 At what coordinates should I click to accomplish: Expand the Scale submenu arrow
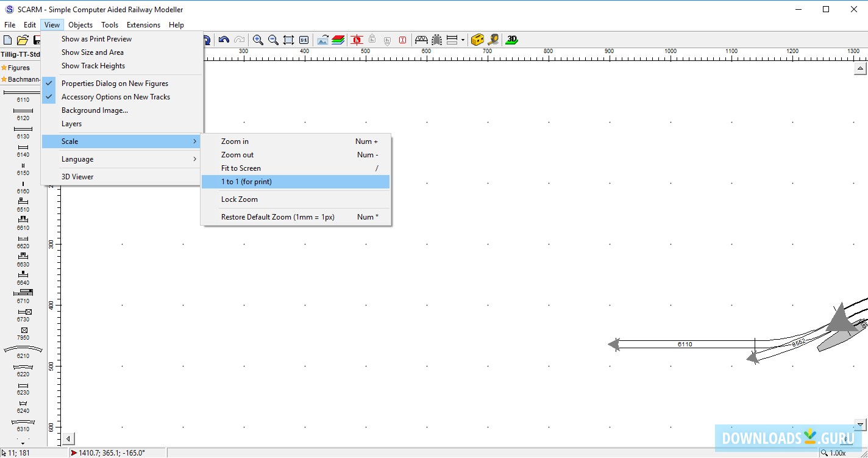[195, 141]
